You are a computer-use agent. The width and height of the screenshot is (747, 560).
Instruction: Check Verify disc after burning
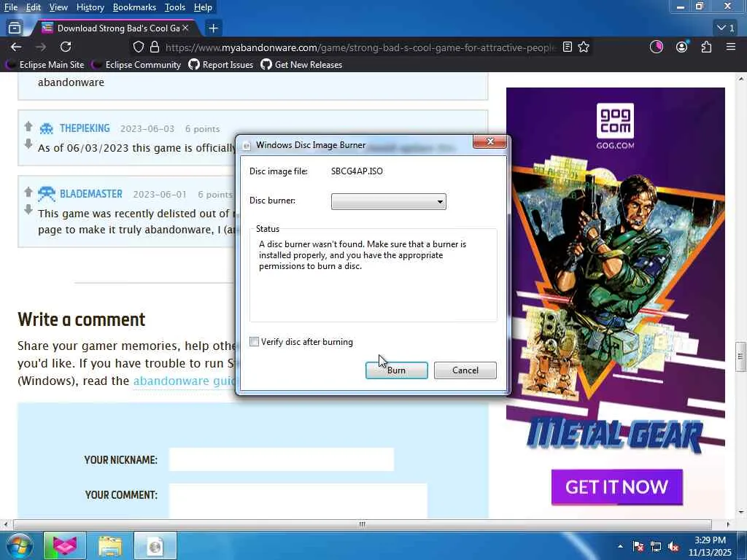coord(255,341)
